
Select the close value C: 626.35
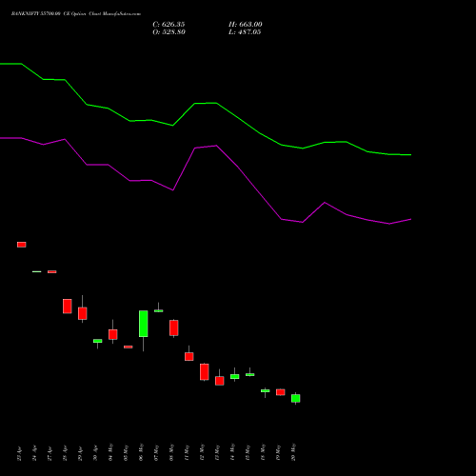click(169, 25)
